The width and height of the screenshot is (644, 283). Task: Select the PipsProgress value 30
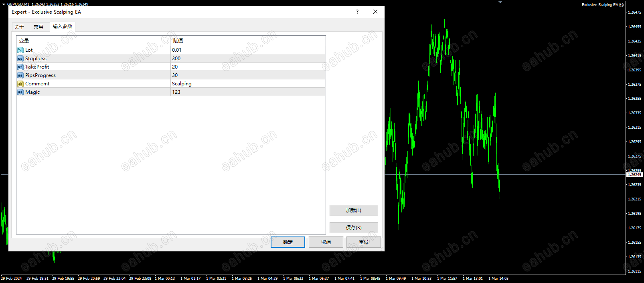[175, 75]
